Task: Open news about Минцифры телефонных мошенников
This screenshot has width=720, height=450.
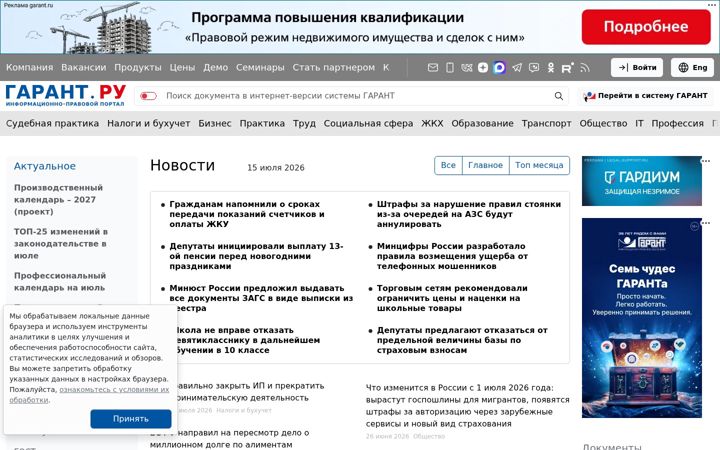Action: coord(452,256)
